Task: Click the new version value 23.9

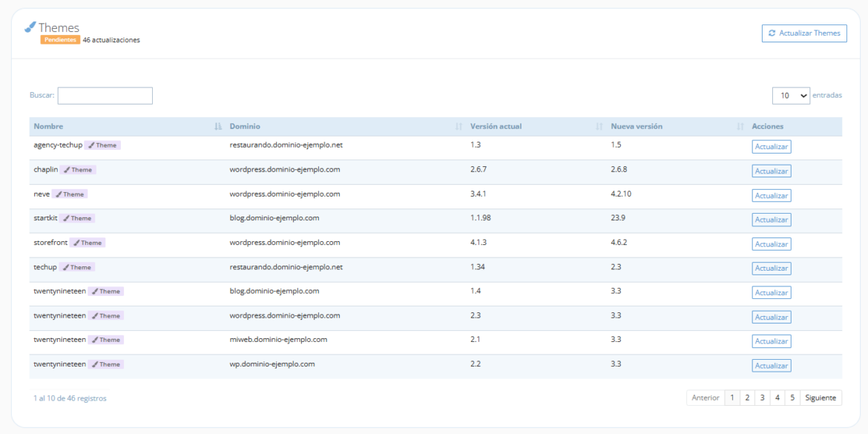Action: pyautogui.click(x=618, y=218)
